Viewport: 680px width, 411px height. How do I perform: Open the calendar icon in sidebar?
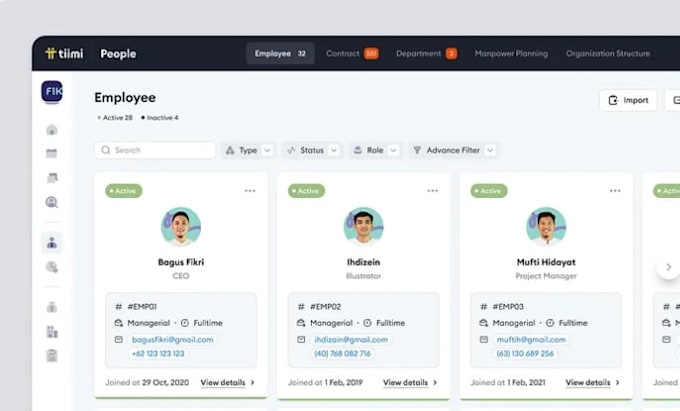52,153
